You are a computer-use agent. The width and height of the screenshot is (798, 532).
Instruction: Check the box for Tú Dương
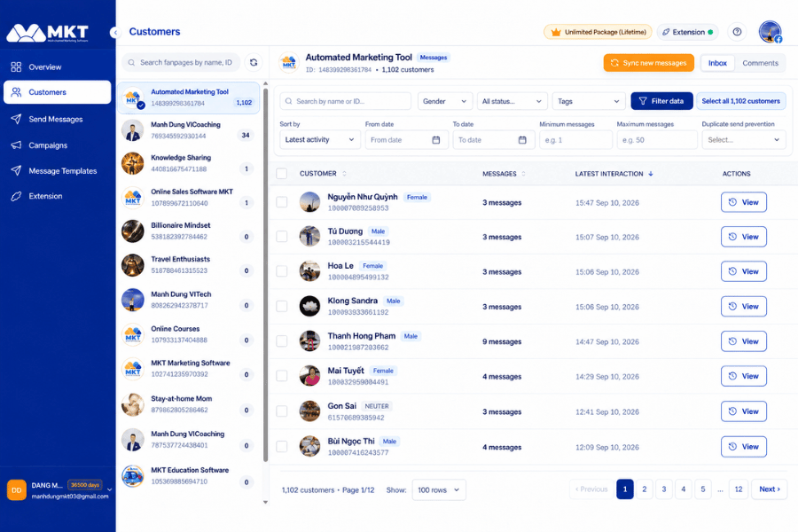[281, 236]
